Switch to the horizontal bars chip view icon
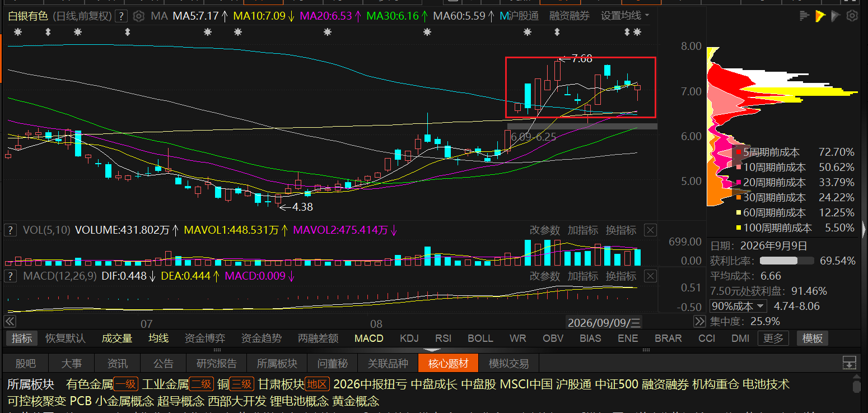This screenshot has width=868, height=413. [805, 16]
